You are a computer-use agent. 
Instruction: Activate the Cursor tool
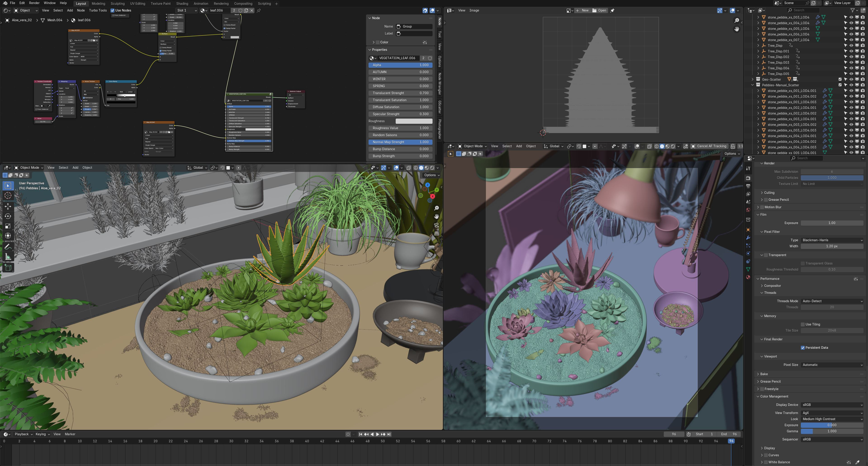[8, 196]
